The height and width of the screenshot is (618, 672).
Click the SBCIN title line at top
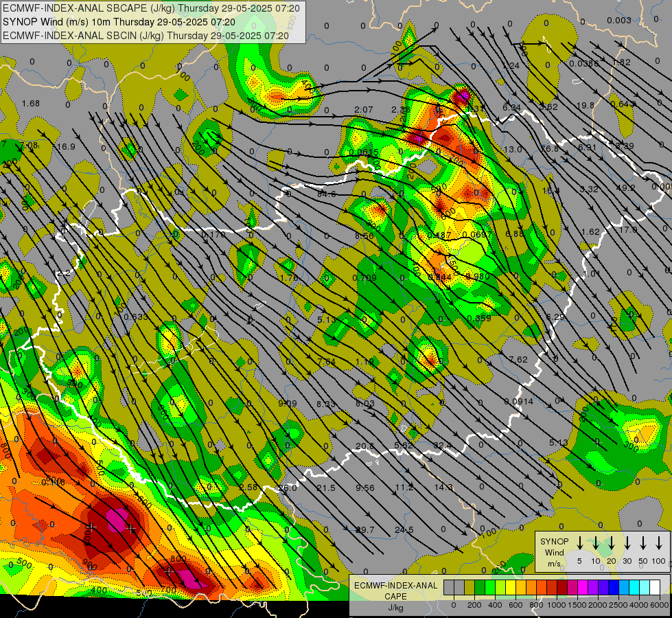[x=146, y=36]
